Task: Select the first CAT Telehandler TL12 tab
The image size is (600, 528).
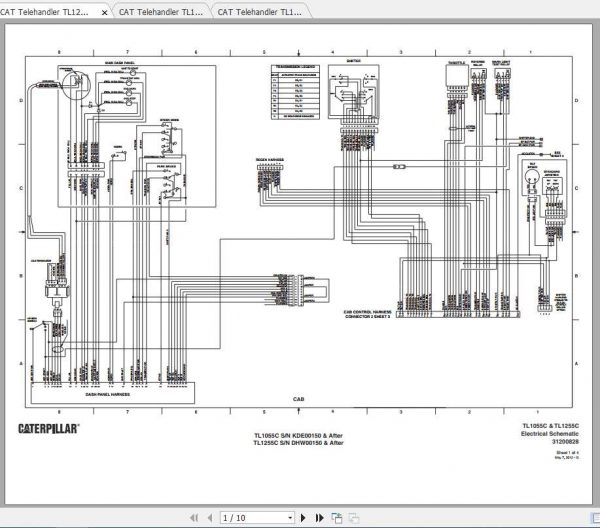Action: coord(48,12)
